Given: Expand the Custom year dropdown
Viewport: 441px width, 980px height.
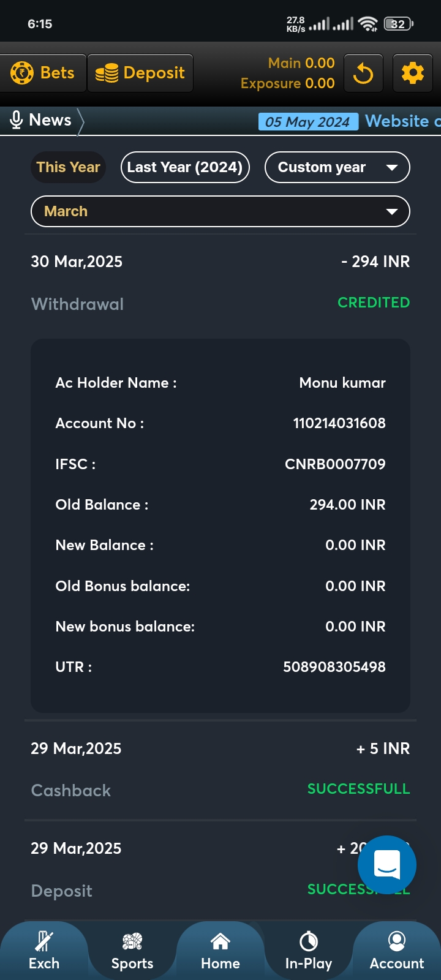Looking at the screenshot, I should 337,167.
